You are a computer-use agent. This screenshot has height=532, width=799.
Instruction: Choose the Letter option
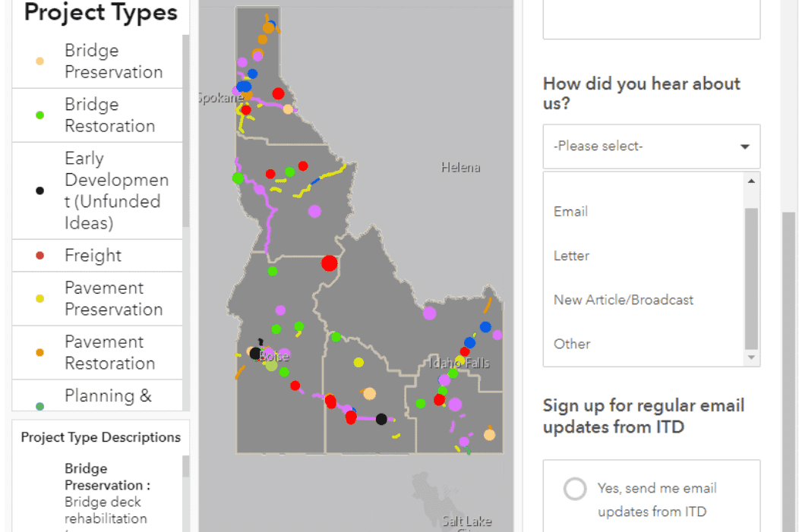coord(571,256)
